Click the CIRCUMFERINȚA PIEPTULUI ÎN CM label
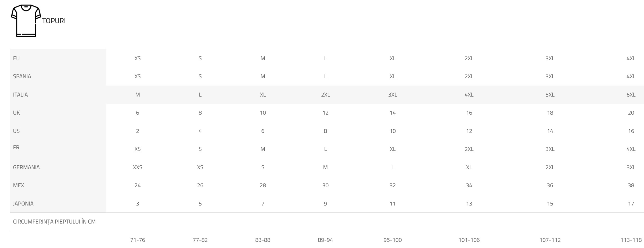The height and width of the screenshot is (248, 644). [54, 222]
